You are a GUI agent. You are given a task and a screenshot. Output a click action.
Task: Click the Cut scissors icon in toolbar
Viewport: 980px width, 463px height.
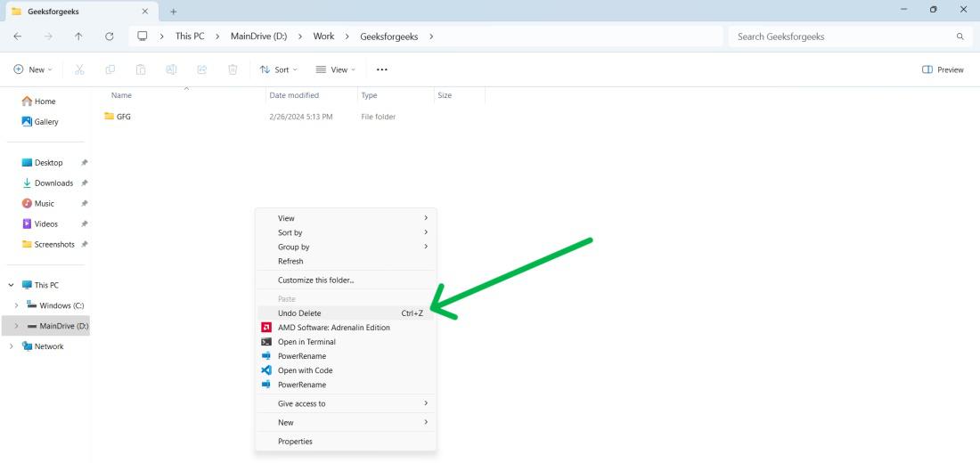(x=79, y=69)
